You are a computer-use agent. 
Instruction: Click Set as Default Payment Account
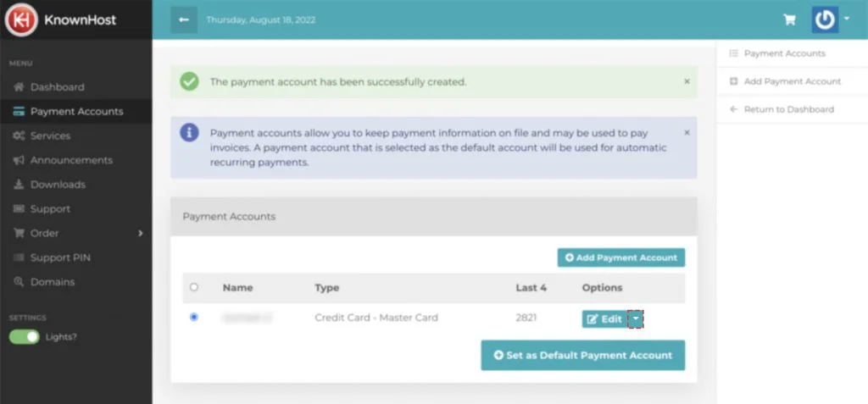coord(583,355)
